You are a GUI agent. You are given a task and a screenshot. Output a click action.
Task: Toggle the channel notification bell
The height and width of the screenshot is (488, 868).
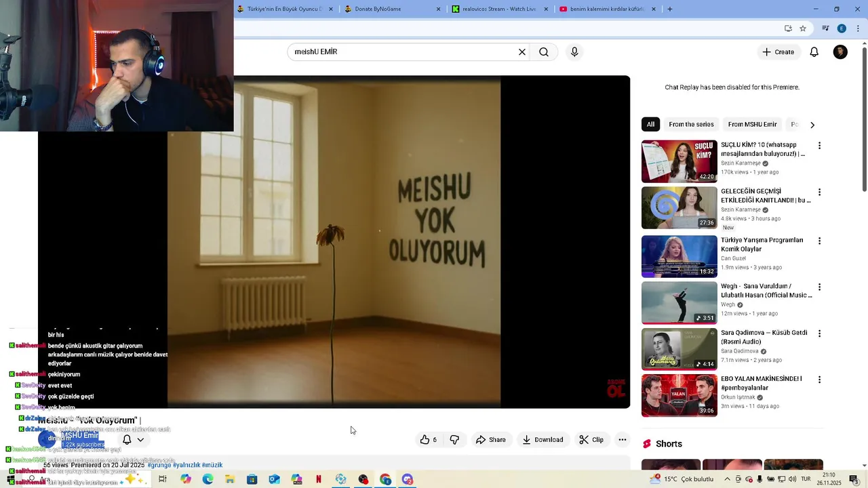pyautogui.click(x=127, y=439)
